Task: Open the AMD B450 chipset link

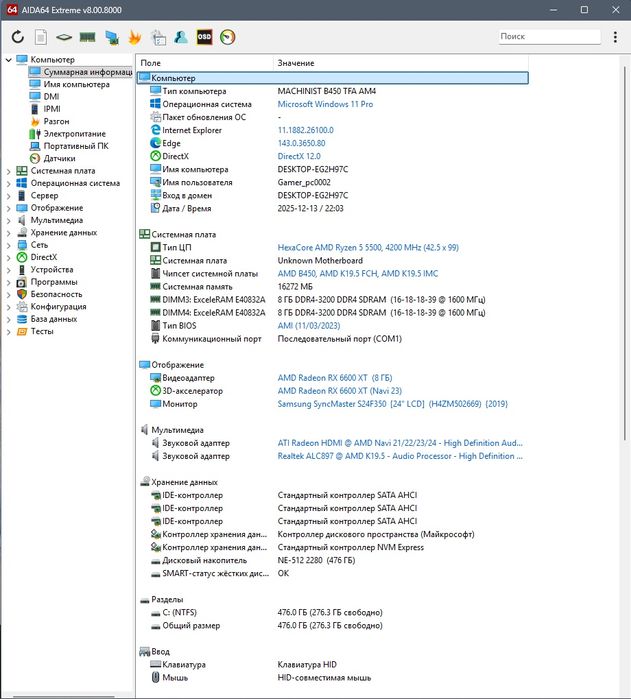Action: pos(358,273)
